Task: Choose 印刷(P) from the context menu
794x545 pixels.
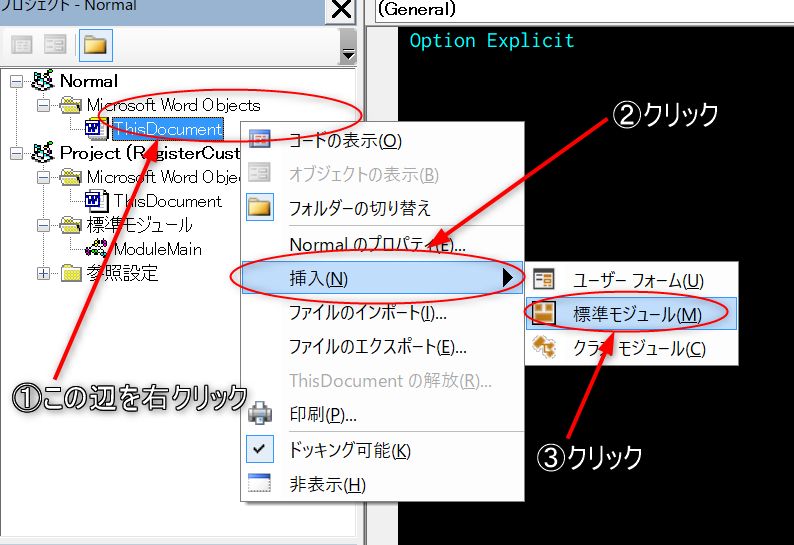Action: pyautogui.click(x=382, y=414)
